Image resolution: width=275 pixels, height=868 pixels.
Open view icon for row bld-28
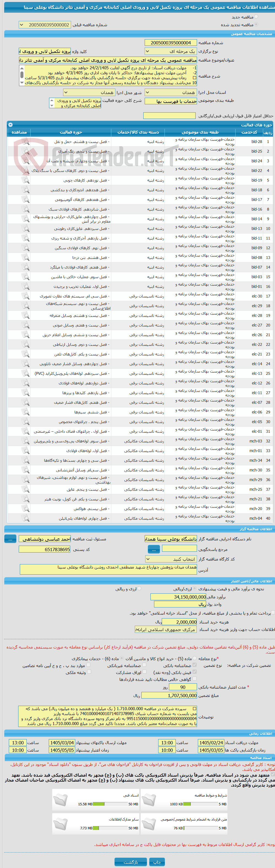(x=25, y=142)
